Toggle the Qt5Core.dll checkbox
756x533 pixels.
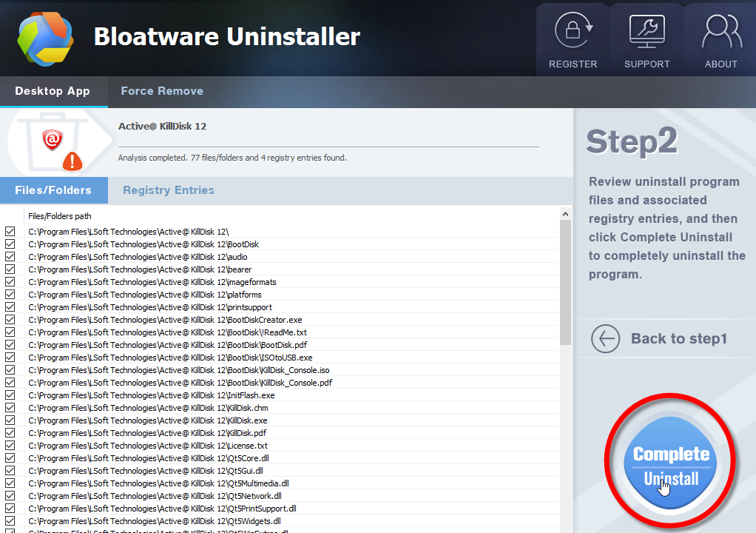point(10,457)
